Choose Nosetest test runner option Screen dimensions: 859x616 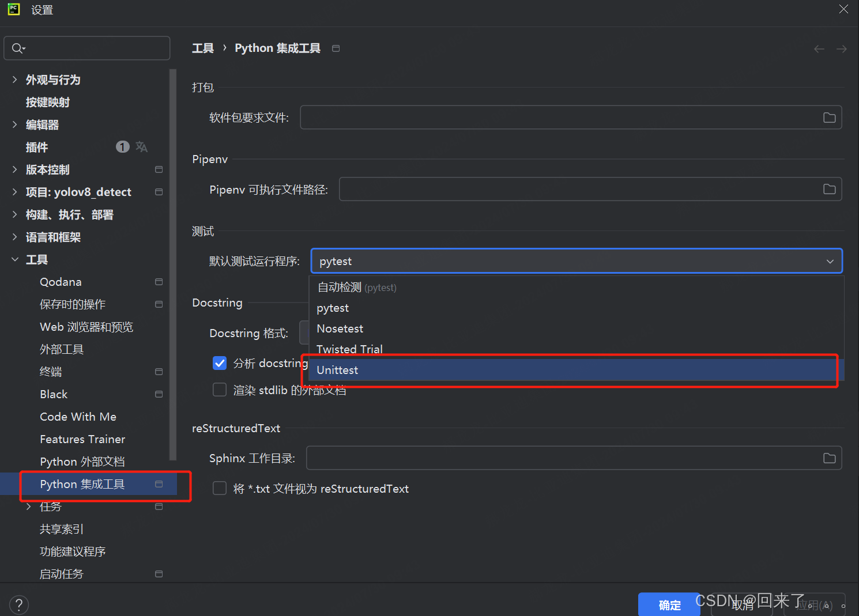577,328
